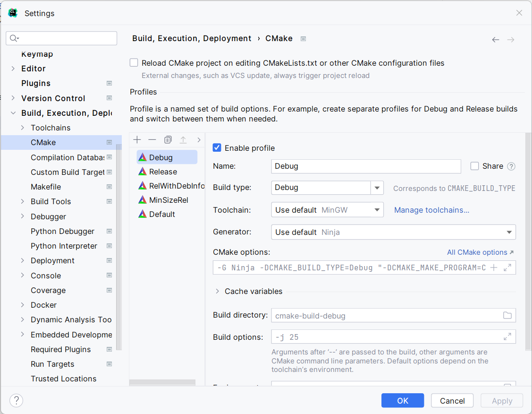Viewport: 532px width, 414px height.
Task: Click project-level icon beside CMake breadcrumb
Action: (304, 39)
